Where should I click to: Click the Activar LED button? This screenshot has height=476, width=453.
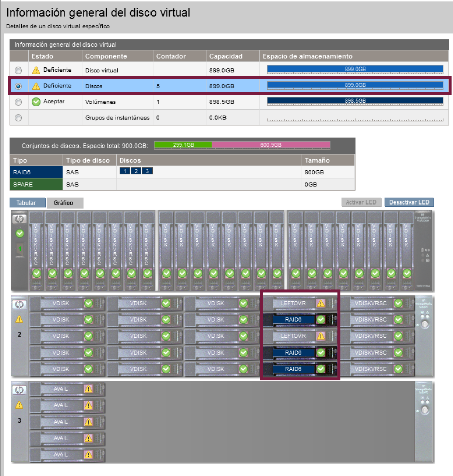(361, 202)
